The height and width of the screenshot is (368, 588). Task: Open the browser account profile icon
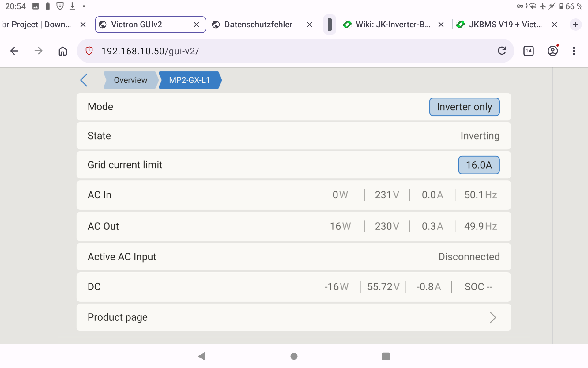(x=552, y=51)
